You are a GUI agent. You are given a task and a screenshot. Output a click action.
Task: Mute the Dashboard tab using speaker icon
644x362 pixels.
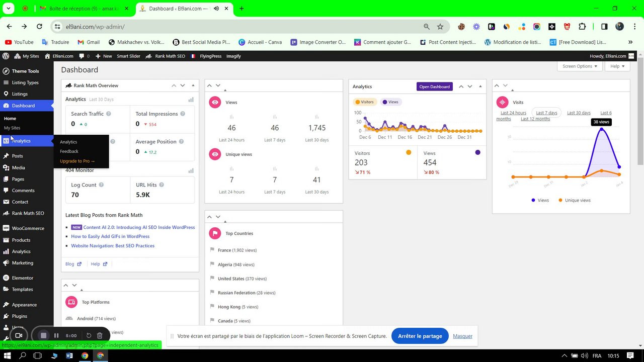216,9
